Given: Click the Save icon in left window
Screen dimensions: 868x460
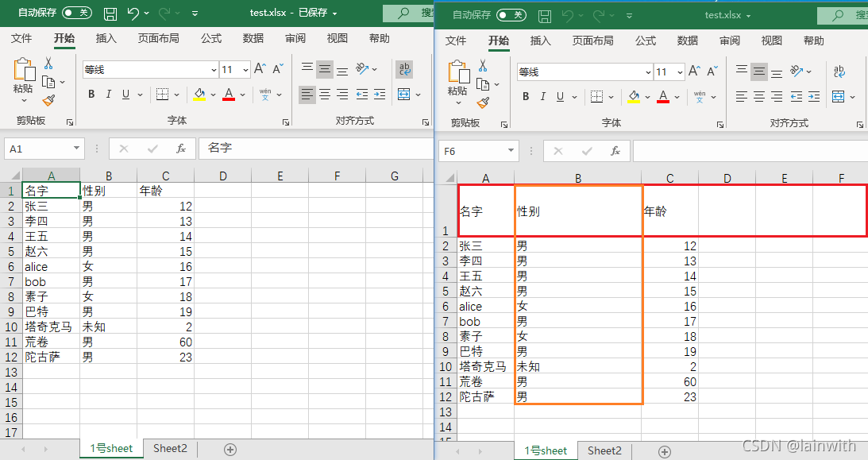Looking at the screenshot, I should 110,14.
